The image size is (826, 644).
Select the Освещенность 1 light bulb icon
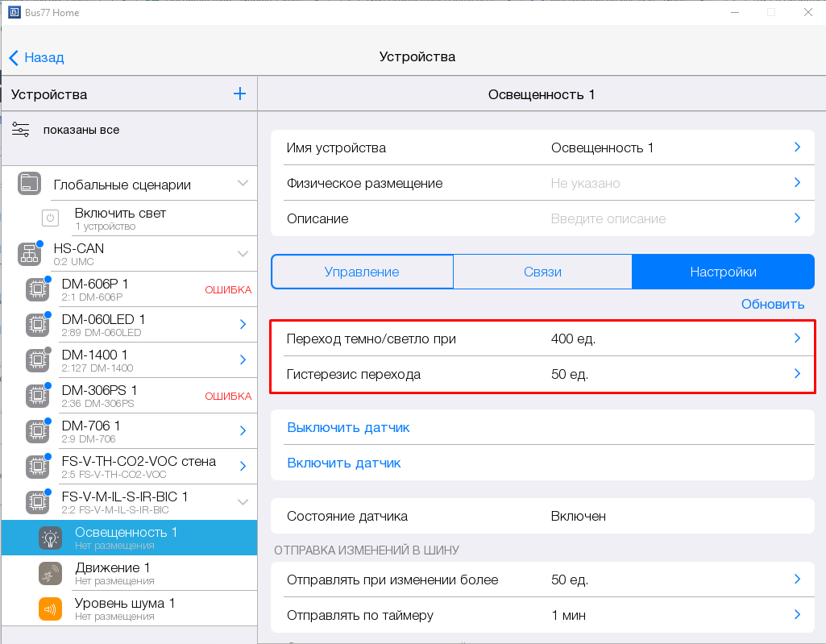click(x=50, y=538)
